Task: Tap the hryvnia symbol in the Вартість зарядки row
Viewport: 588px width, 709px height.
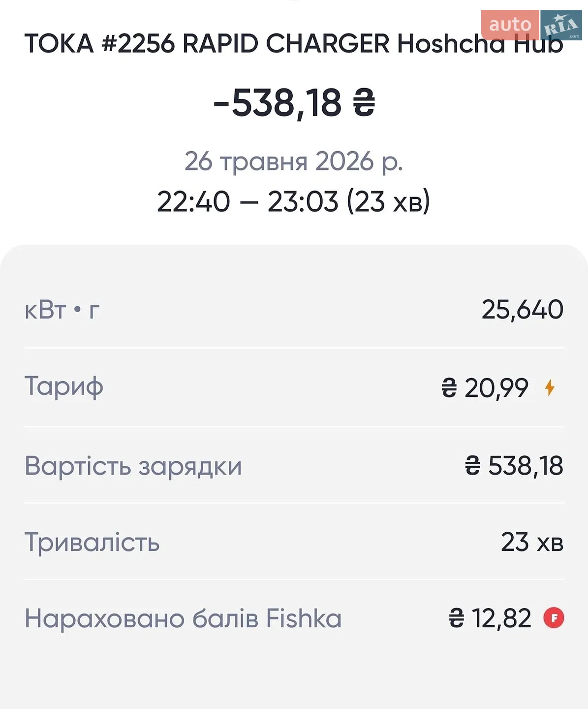Action: [x=472, y=466]
